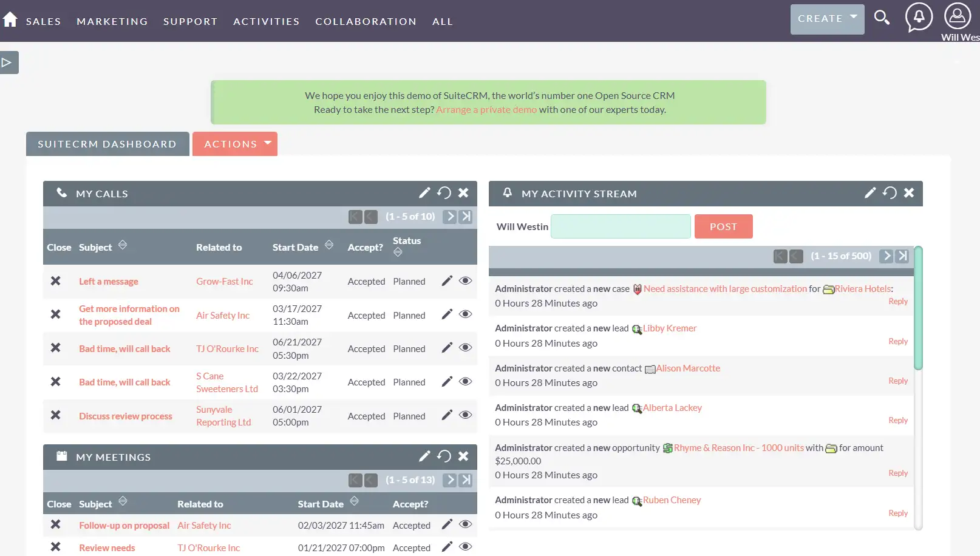
Task: View 'Follow-up on proposal' meeting details
Action: [x=466, y=525]
